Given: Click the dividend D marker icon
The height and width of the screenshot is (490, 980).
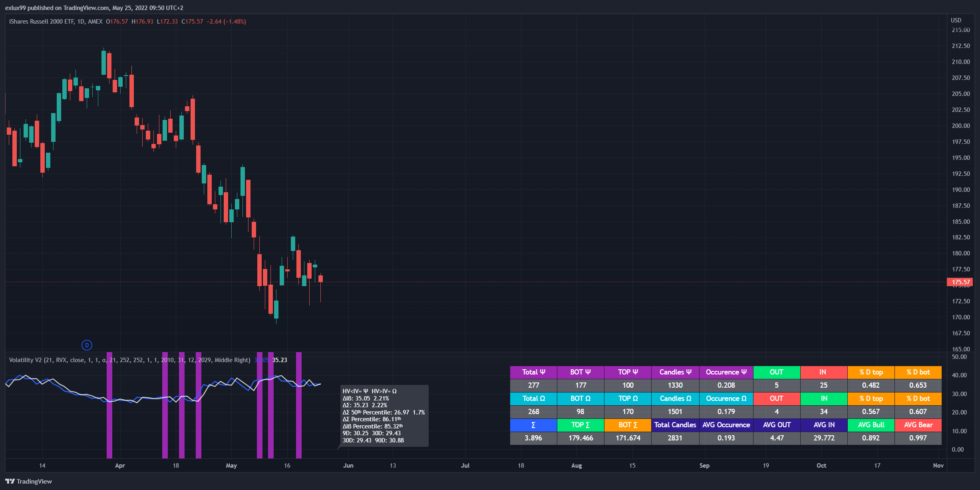Looking at the screenshot, I should [87, 345].
